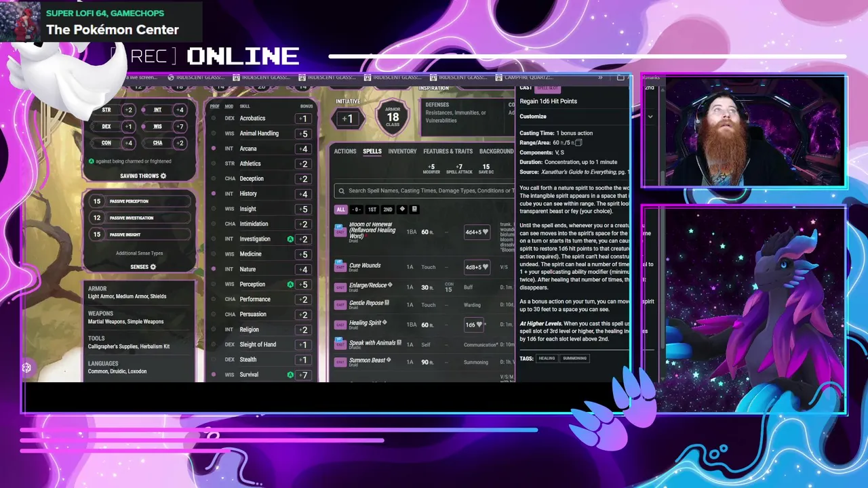The image size is (868, 488).
Task: Toggle Athletics proficiency dot
Action: click(214, 163)
